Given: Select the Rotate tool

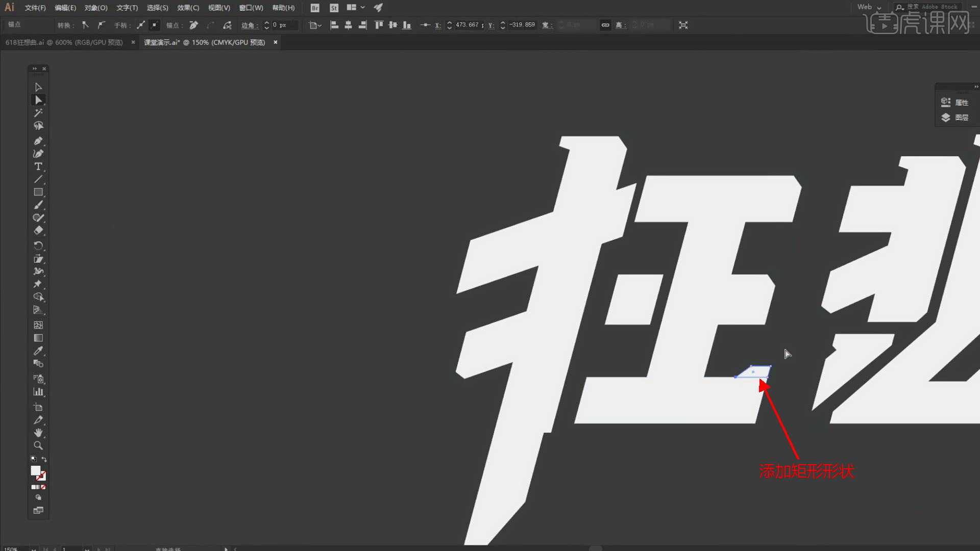Looking at the screenshot, I should pyautogui.click(x=38, y=245).
